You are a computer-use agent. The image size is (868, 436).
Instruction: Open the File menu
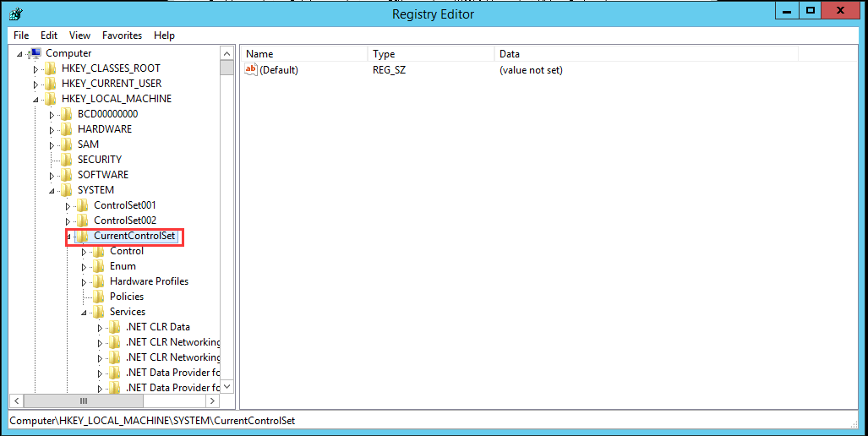[x=21, y=35]
